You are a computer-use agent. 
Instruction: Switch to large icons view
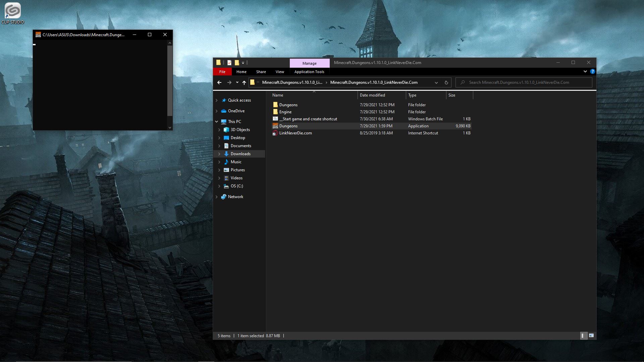point(591,336)
